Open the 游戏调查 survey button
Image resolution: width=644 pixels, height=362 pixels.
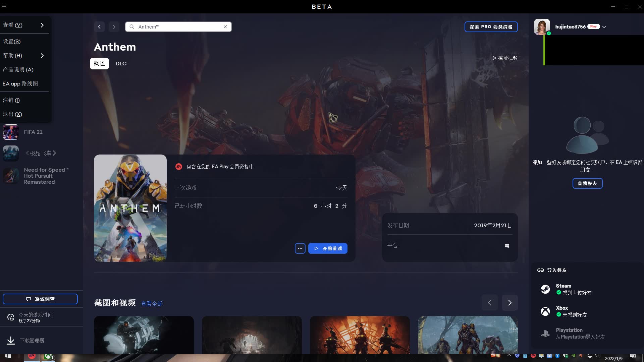coord(40,299)
